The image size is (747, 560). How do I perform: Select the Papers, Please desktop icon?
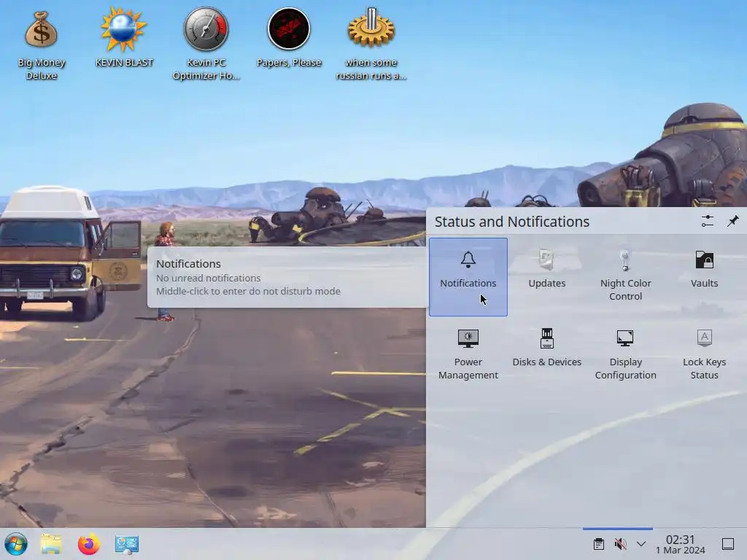click(289, 38)
